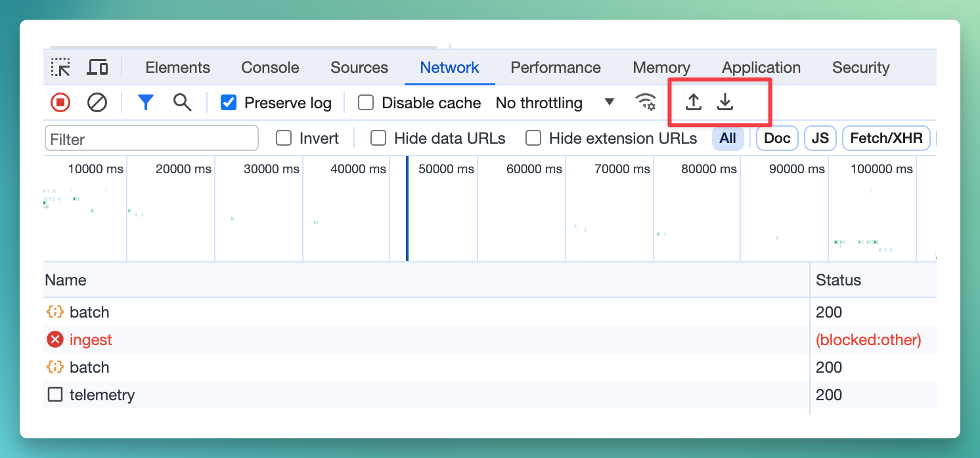980x458 pixels.
Task: Open network conditions Wi-Fi gear icon
Action: coord(646,102)
